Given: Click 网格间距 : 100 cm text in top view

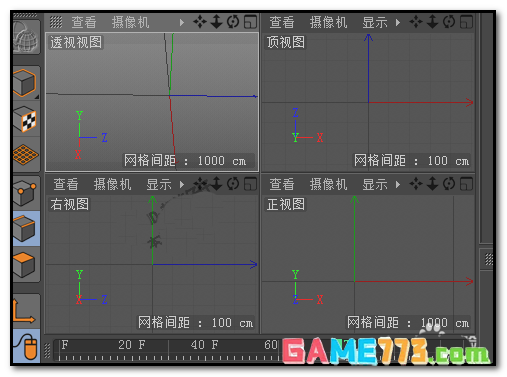Looking at the screenshot, I should tap(412, 161).
